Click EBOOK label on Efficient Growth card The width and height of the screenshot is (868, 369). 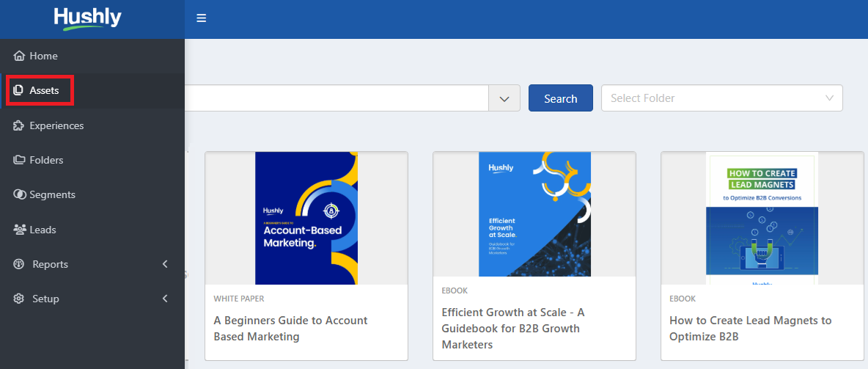(455, 291)
